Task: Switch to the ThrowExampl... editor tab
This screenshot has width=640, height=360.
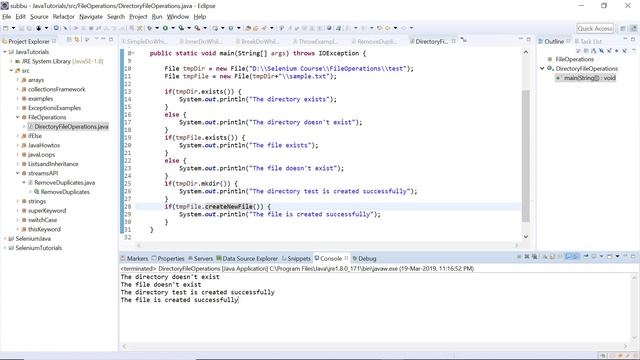Action: click(x=315, y=41)
